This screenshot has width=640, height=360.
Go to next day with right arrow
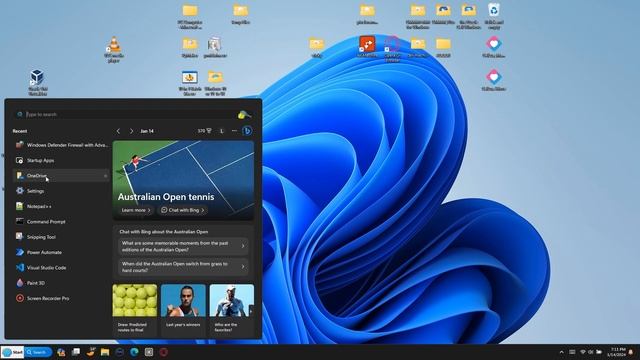131,131
